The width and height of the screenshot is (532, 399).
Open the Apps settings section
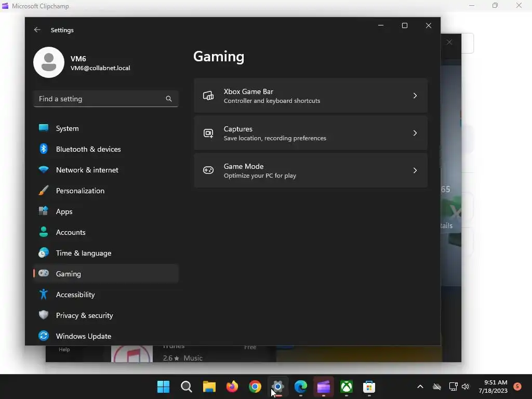pos(106,211)
